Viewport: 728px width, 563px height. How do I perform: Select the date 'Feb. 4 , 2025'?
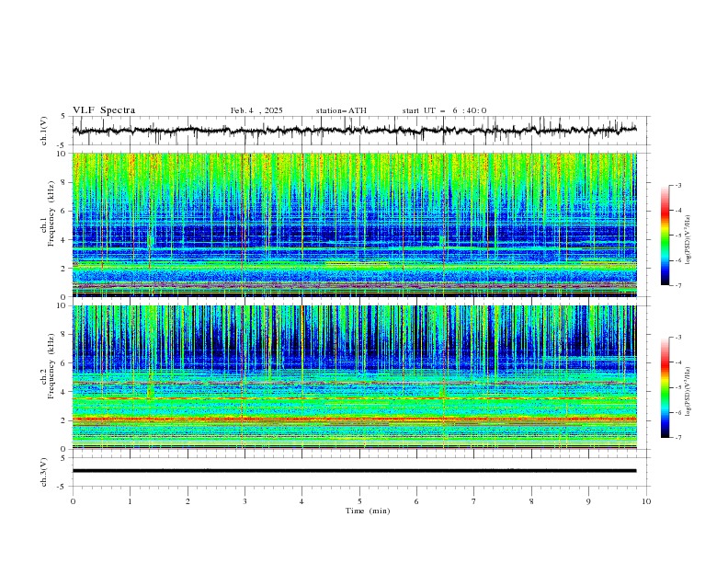[x=256, y=110]
